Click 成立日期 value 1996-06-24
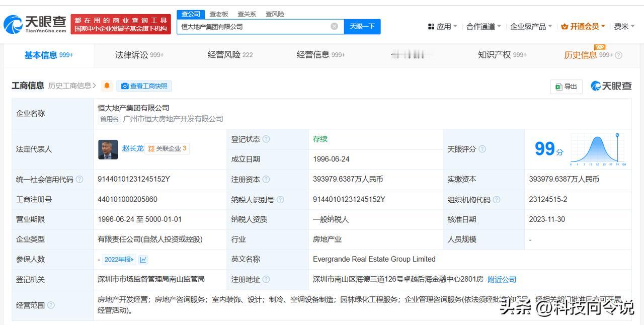Image resolution: width=644 pixels, height=325 pixels. 331,159
